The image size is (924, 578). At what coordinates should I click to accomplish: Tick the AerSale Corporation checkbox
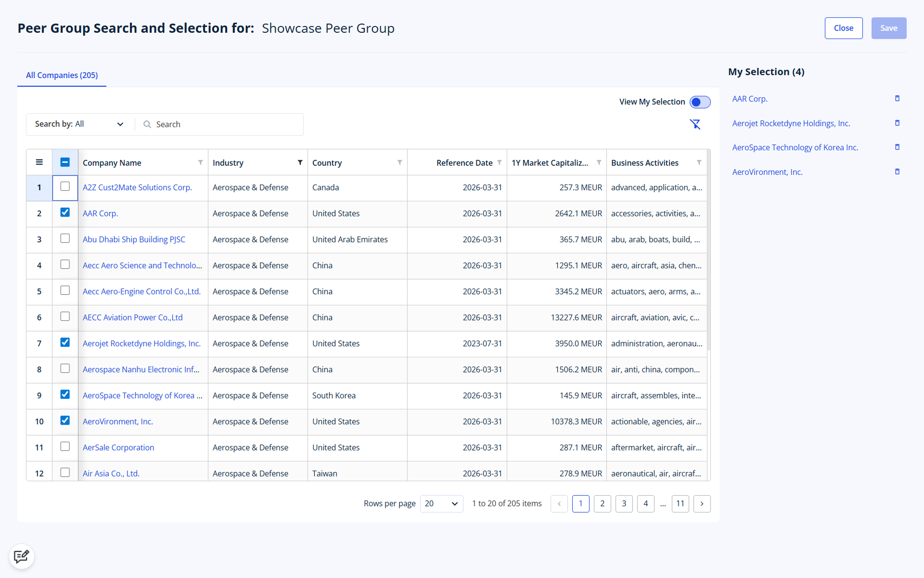[65, 447]
